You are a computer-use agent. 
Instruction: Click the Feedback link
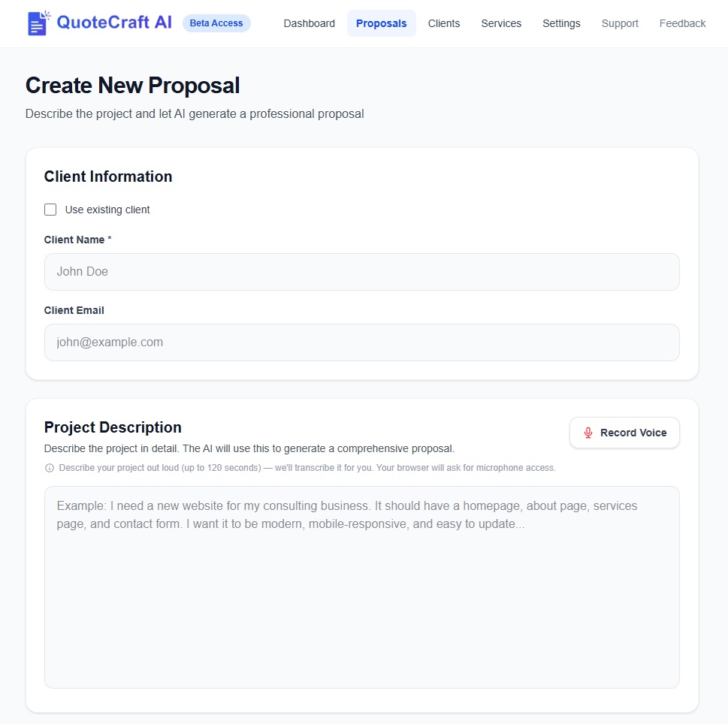681,23
